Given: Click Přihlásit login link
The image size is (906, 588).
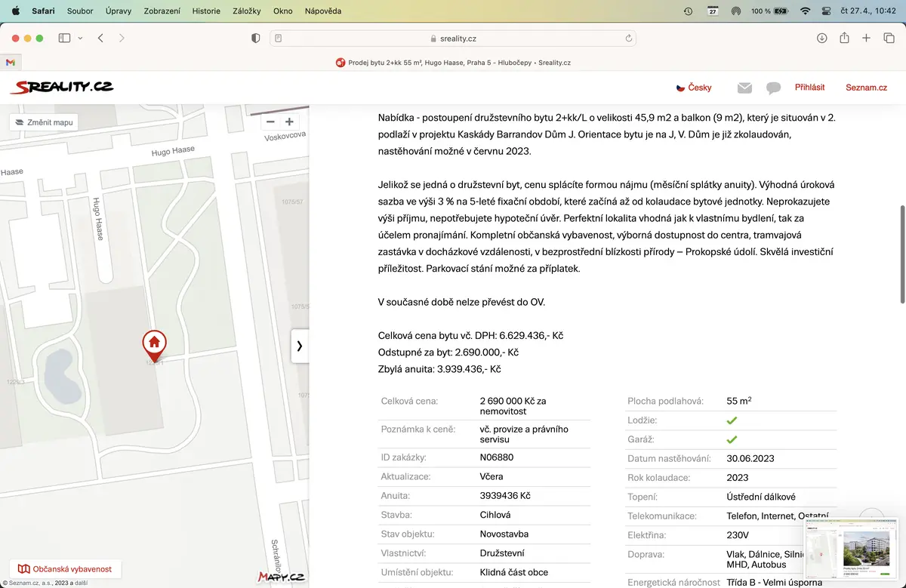Looking at the screenshot, I should pos(809,88).
